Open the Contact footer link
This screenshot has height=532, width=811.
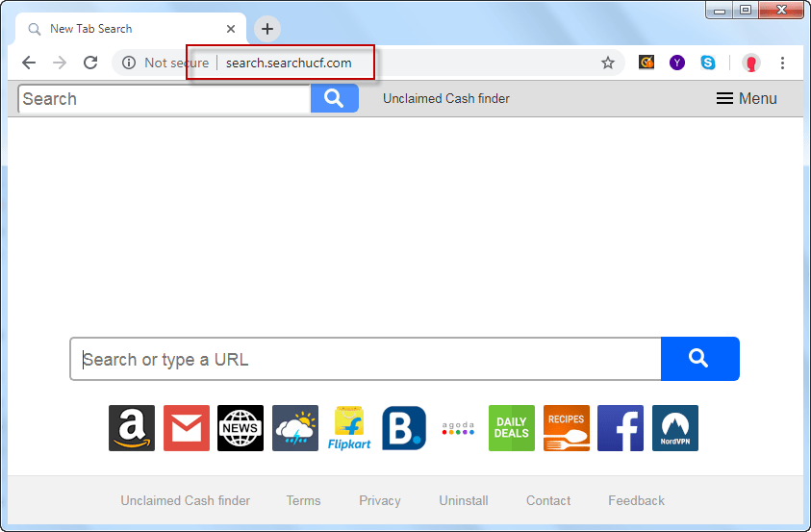[x=548, y=500]
